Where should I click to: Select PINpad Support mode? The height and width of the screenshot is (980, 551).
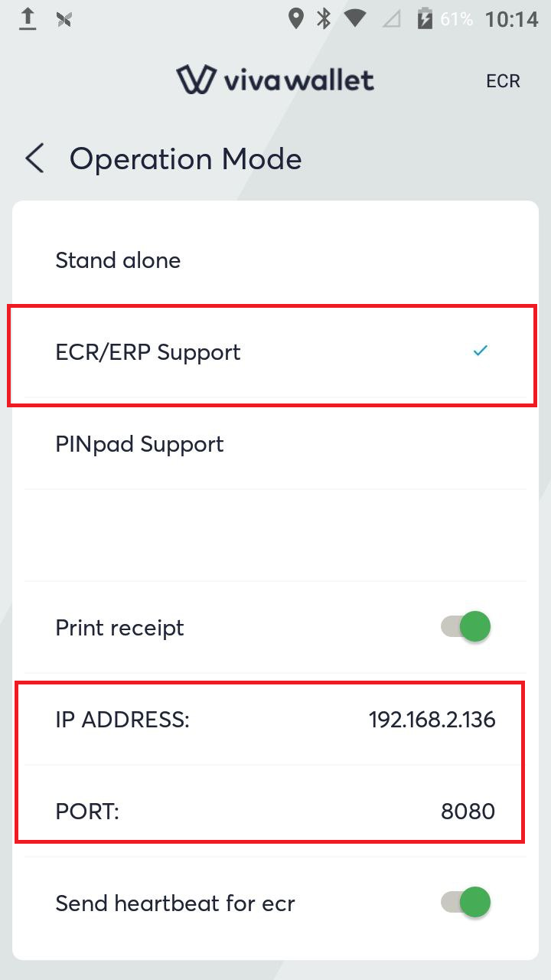139,444
